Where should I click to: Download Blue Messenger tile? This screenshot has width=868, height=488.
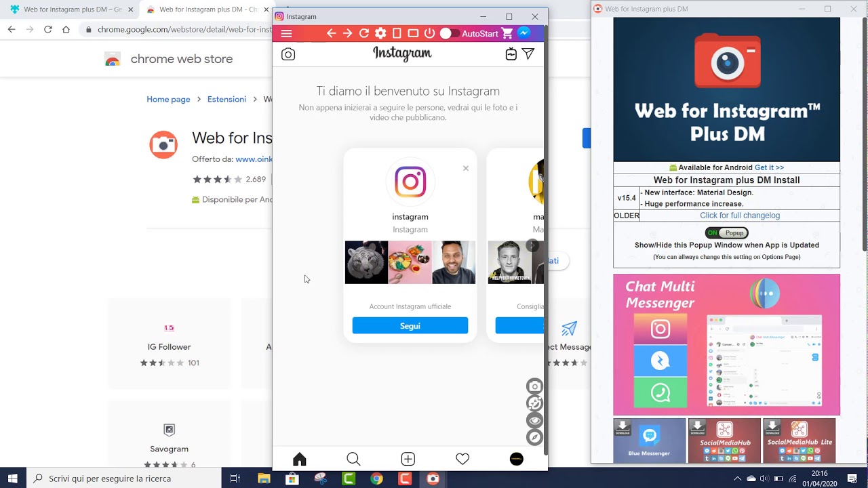click(650, 441)
